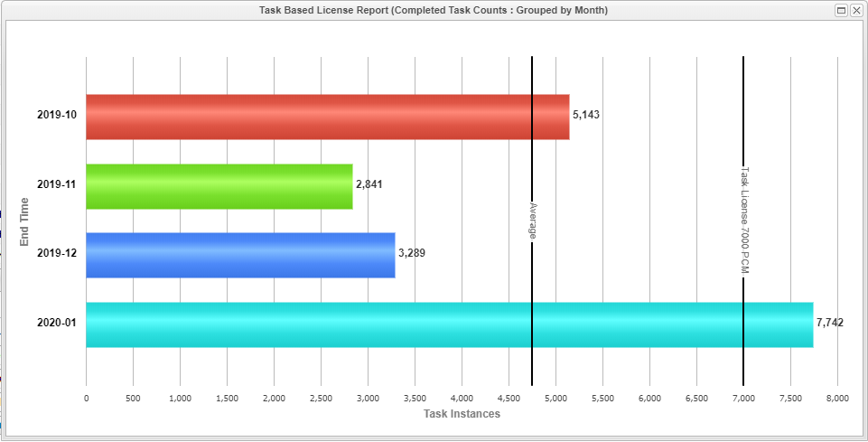Click the 5,143 value label
Screen dimensions: 868x442
click(586, 115)
